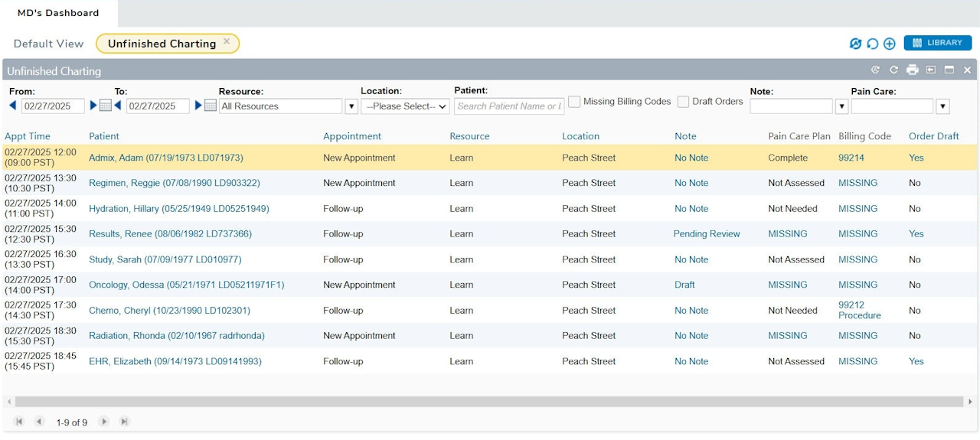The width and height of the screenshot is (980, 440).
Task: Go to next page of results
Action: 104,422
